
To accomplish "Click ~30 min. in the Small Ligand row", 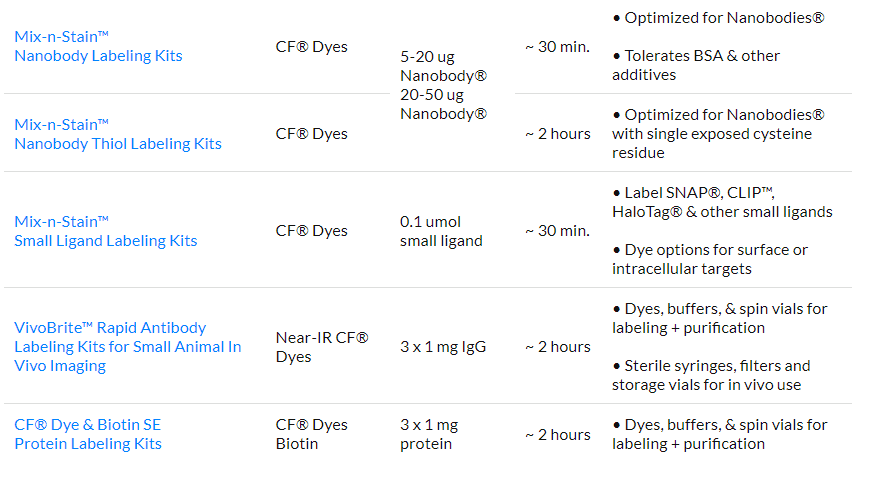I will [557, 231].
